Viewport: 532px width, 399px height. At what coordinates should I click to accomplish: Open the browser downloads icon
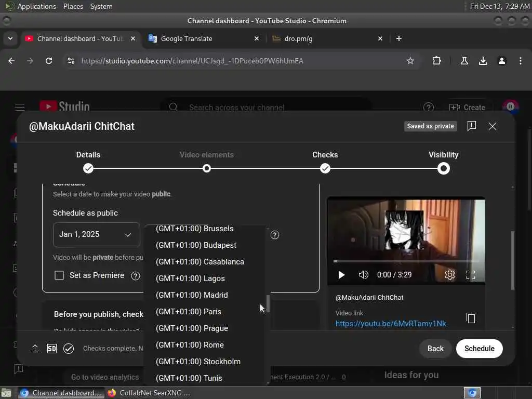(483, 61)
